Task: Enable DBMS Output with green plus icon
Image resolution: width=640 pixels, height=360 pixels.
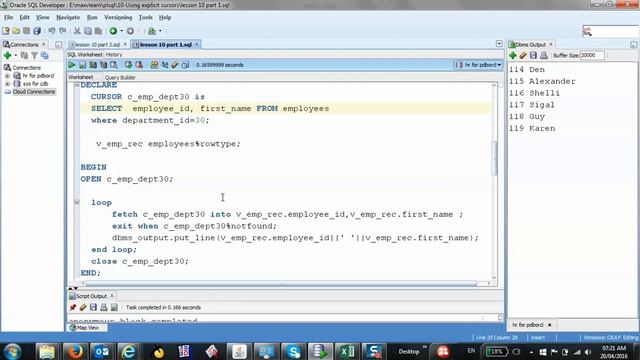Action: click(x=513, y=56)
